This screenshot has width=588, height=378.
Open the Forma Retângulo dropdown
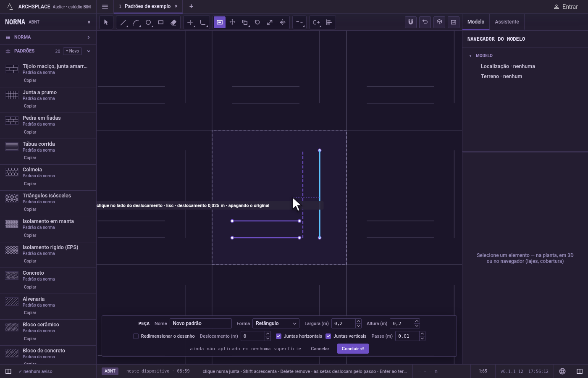[x=276, y=323]
